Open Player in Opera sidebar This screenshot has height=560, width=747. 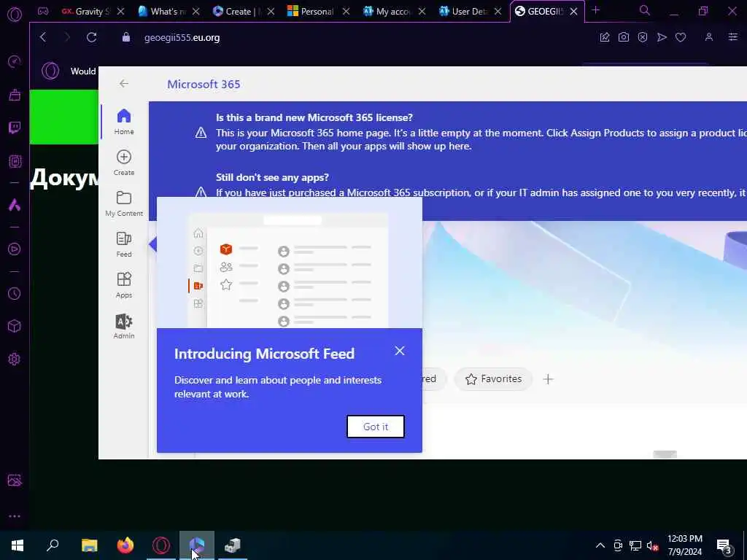[15, 249]
